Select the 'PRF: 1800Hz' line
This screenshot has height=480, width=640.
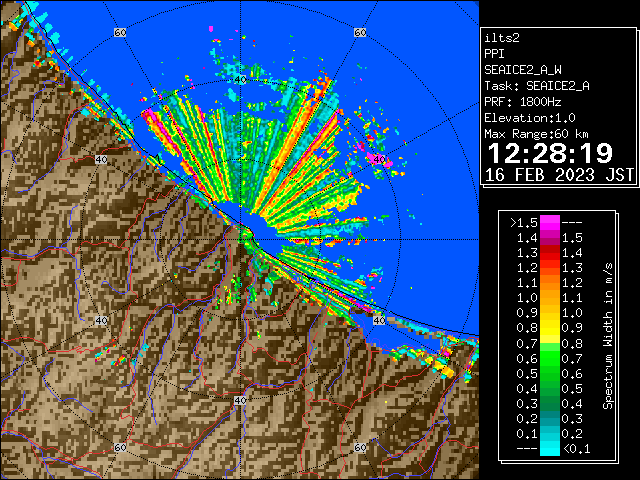pos(522,102)
